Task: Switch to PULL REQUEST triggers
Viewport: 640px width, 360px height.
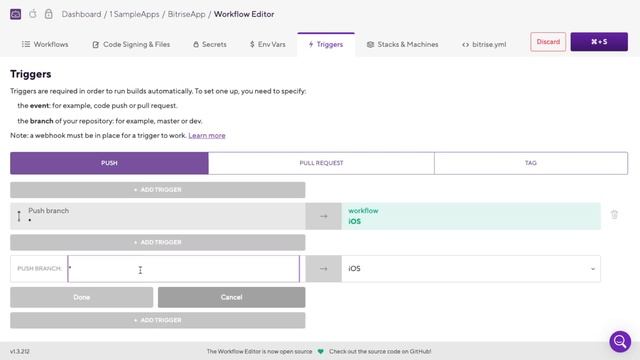Action: tap(321, 163)
